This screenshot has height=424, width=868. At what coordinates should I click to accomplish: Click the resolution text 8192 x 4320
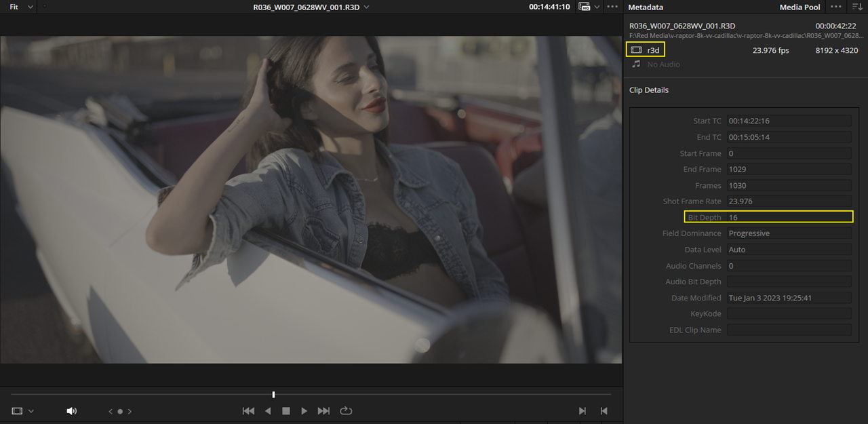pos(837,50)
